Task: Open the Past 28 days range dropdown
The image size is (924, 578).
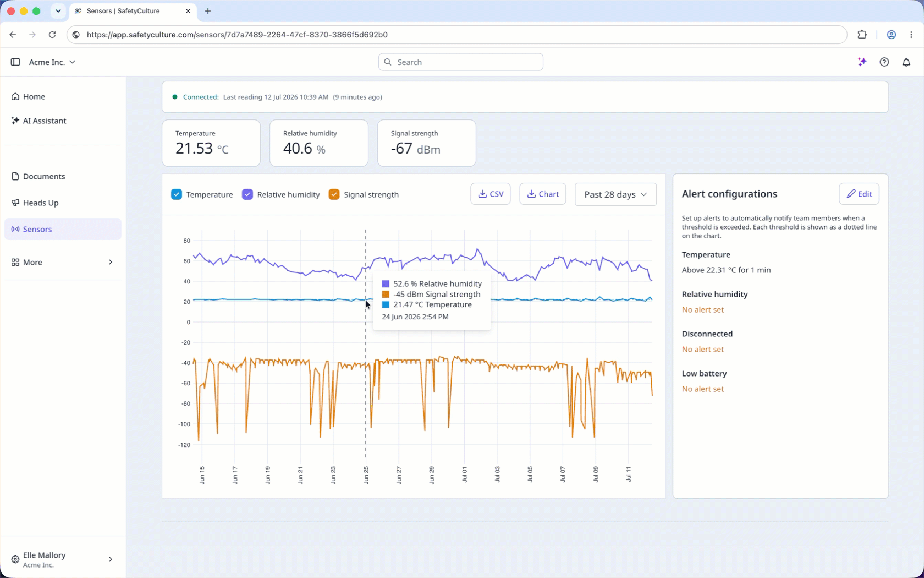Action: (615, 194)
